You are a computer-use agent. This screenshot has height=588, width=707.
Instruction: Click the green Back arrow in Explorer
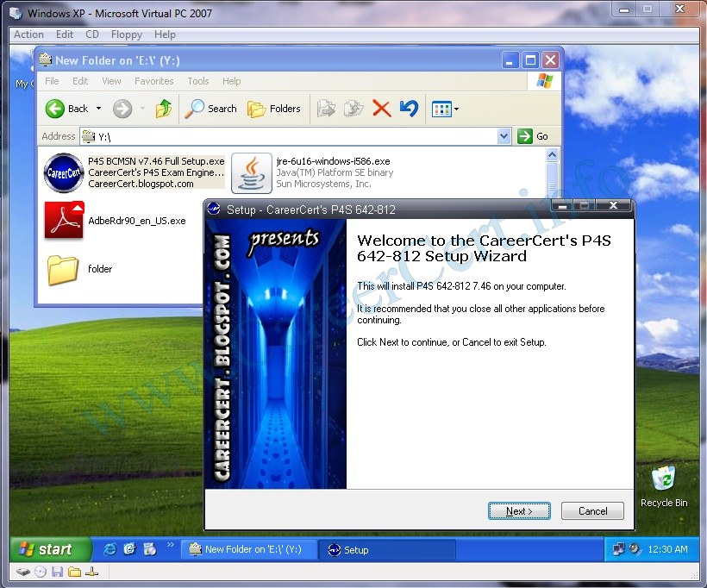pos(55,109)
